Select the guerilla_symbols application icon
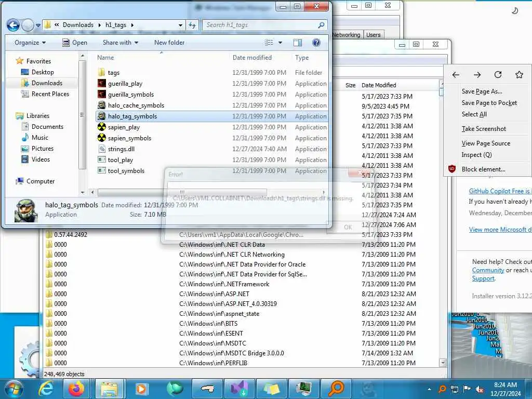Screen dimensions: 532x399 coord(101,94)
